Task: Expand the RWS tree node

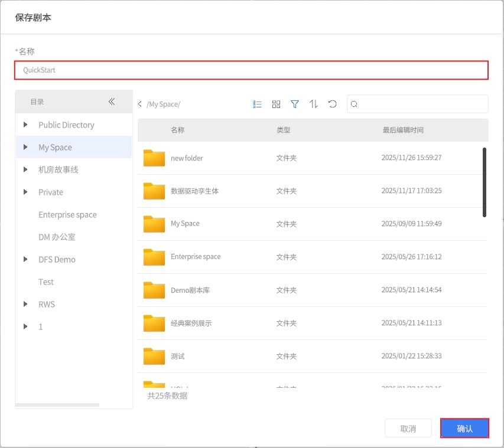Action: [25, 304]
